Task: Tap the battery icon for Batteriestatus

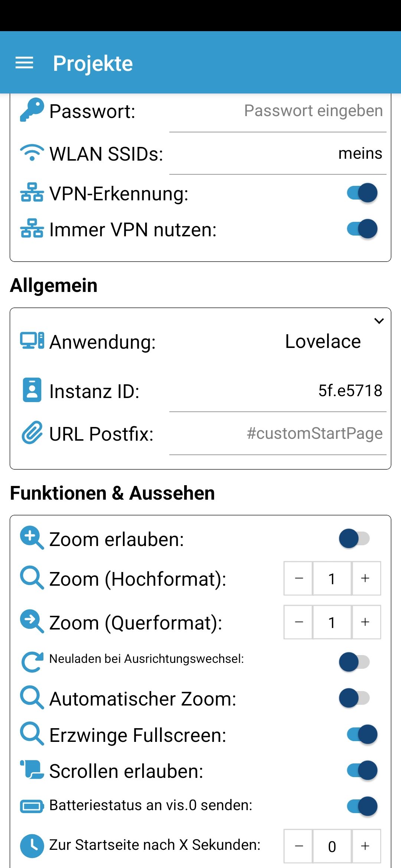Action: tap(32, 806)
